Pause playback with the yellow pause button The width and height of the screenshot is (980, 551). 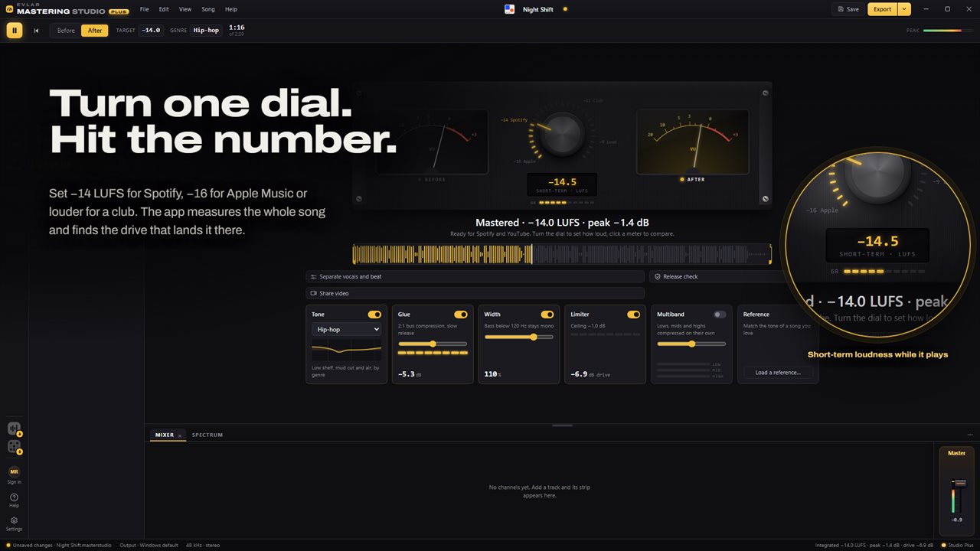pyautogui.click(x=15, y=31)
